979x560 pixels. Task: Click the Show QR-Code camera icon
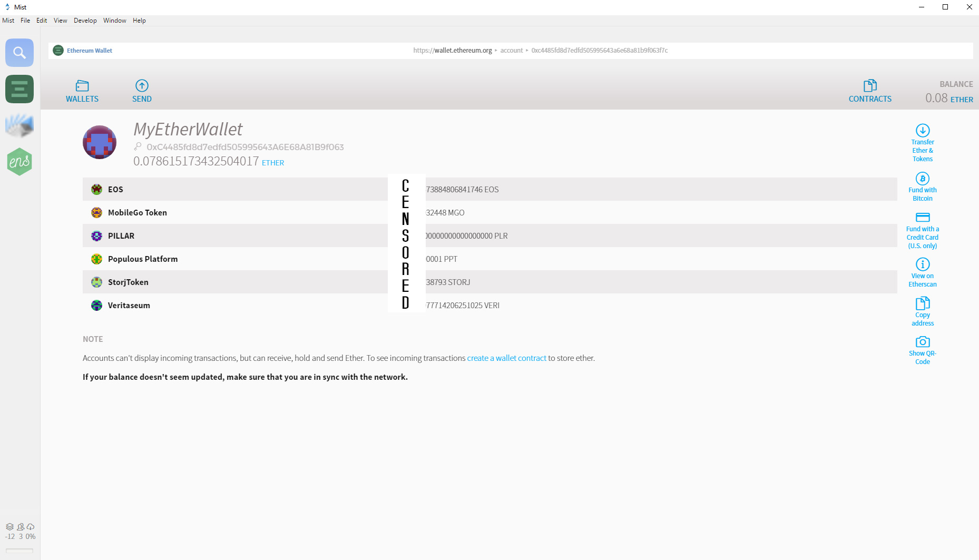point(923,342)
